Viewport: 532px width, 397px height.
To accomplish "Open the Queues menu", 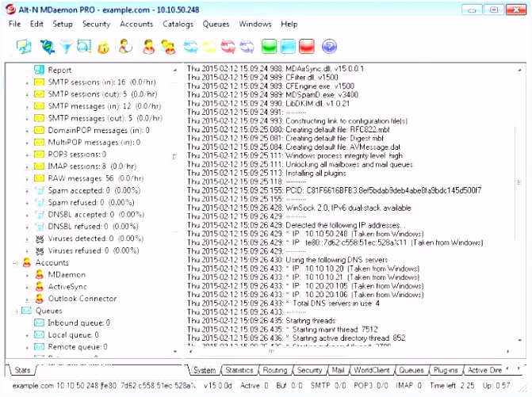I will tap(216, 24).
